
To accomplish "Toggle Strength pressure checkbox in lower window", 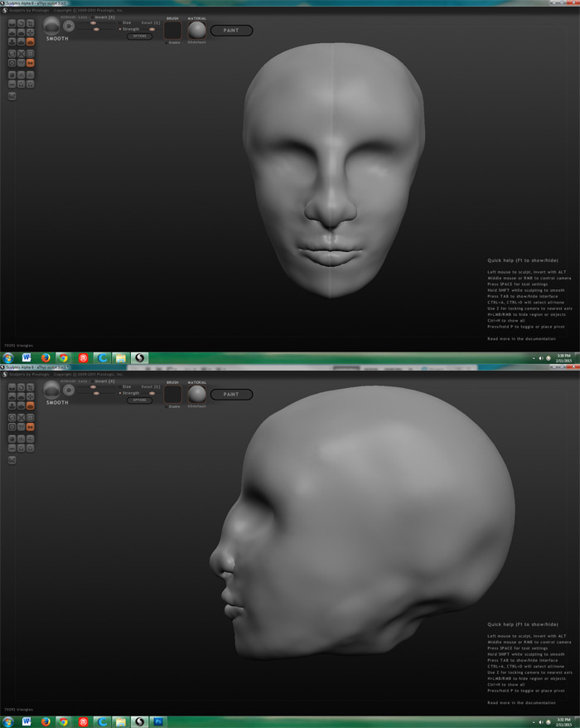I will click(x=119, y=393).
